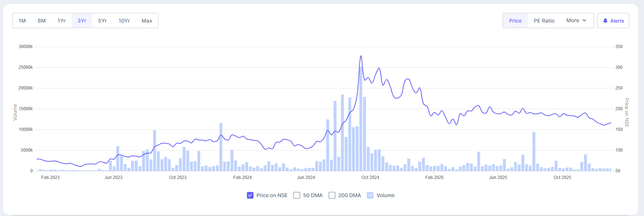This screenshot has width=644, height=216.
Task: Switch to the PE Ratio view
Action: (x=544, y=21)
